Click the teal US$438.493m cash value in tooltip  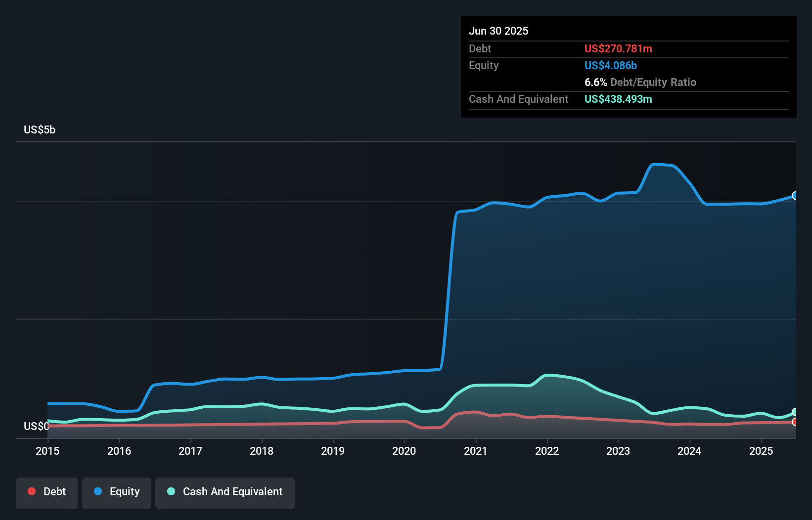618,99
